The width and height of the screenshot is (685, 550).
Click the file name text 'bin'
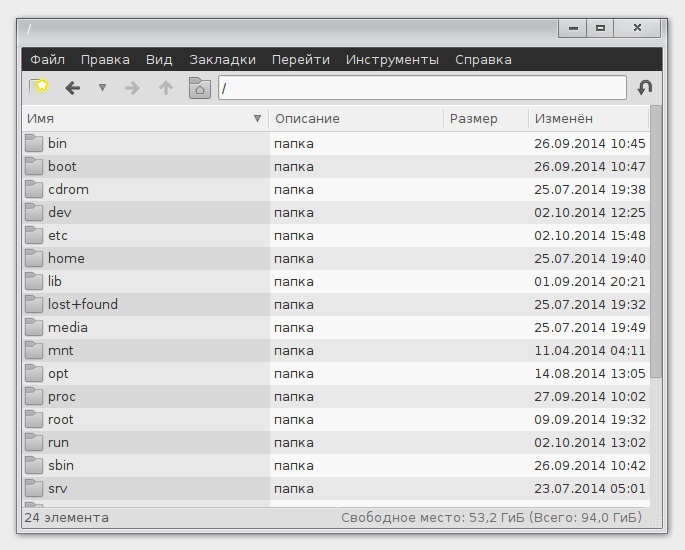coord(57,143)
